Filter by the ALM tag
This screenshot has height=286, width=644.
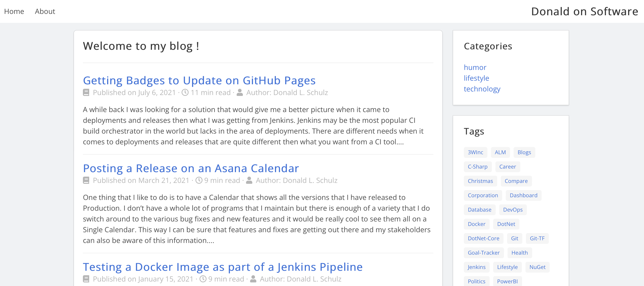point(500,152)
